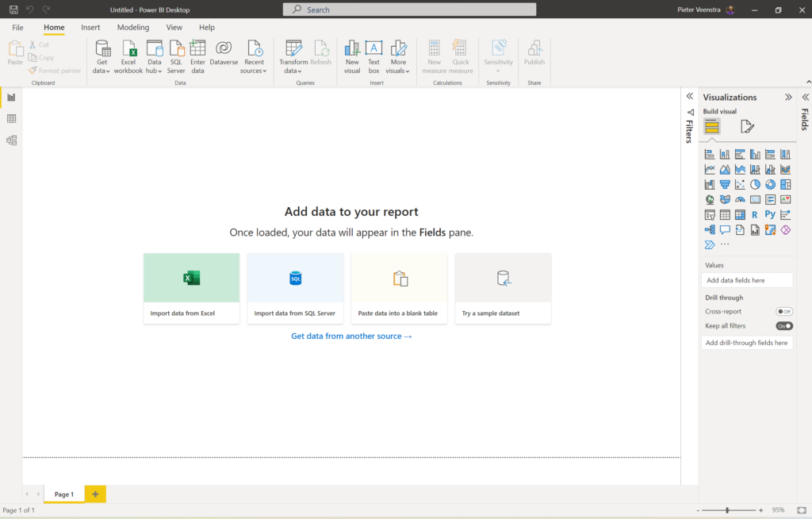Click the Values Add data fields well
Screen dimensions: 812x519
(x=747, y=280)
